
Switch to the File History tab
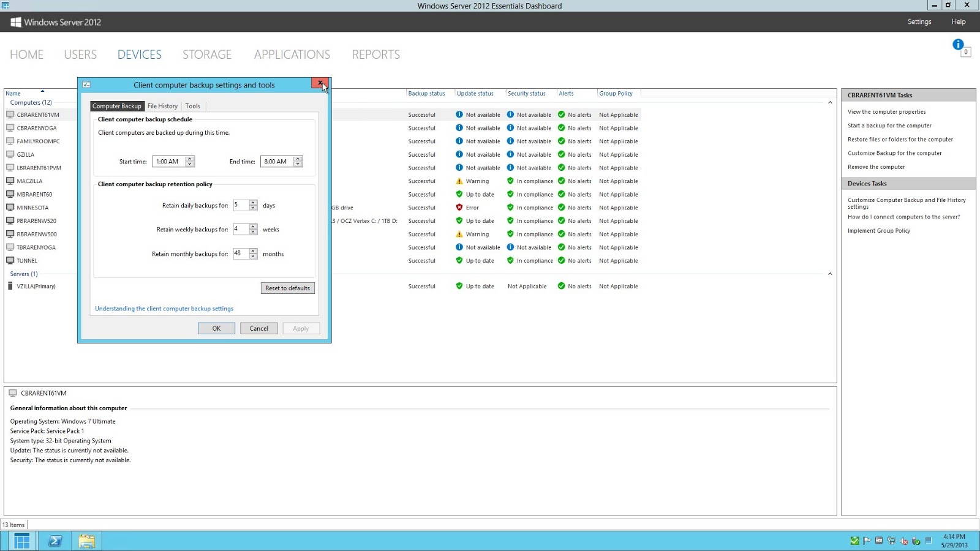point(162,105)
